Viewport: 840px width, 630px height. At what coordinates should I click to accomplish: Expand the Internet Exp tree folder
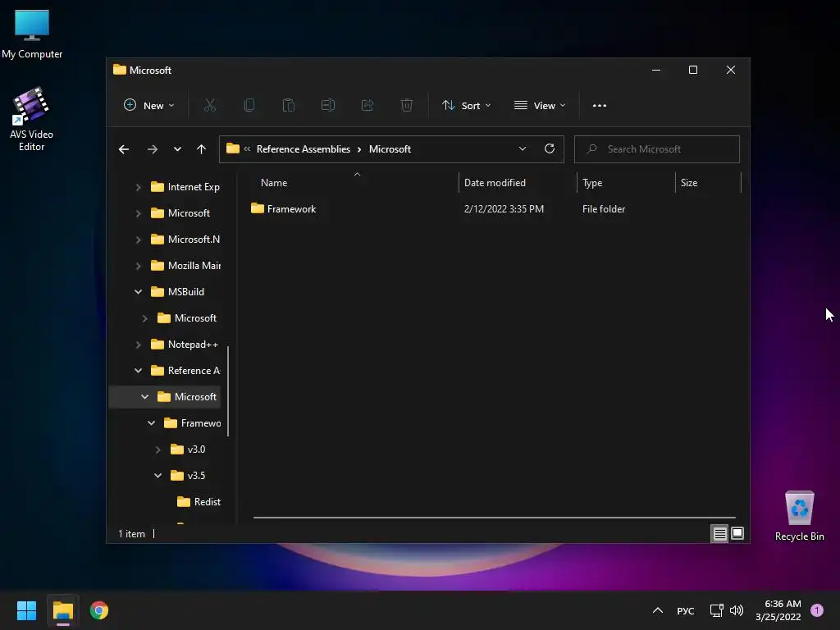[138, 187]
